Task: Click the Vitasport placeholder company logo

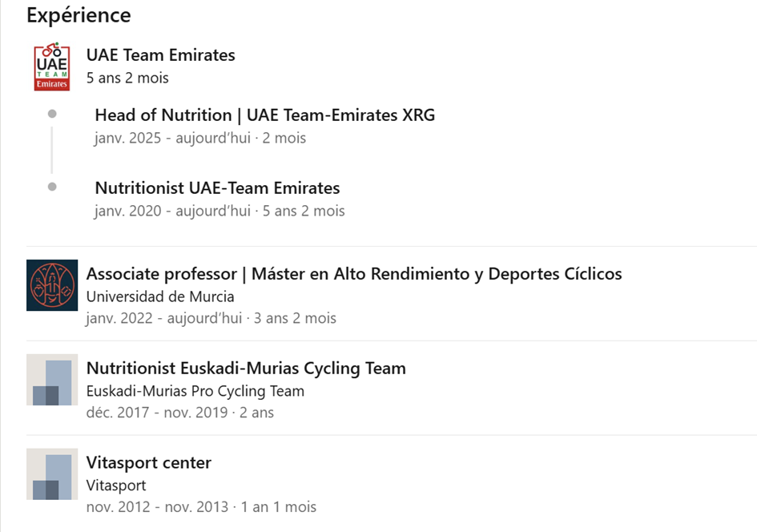Action: click(52, 474)
